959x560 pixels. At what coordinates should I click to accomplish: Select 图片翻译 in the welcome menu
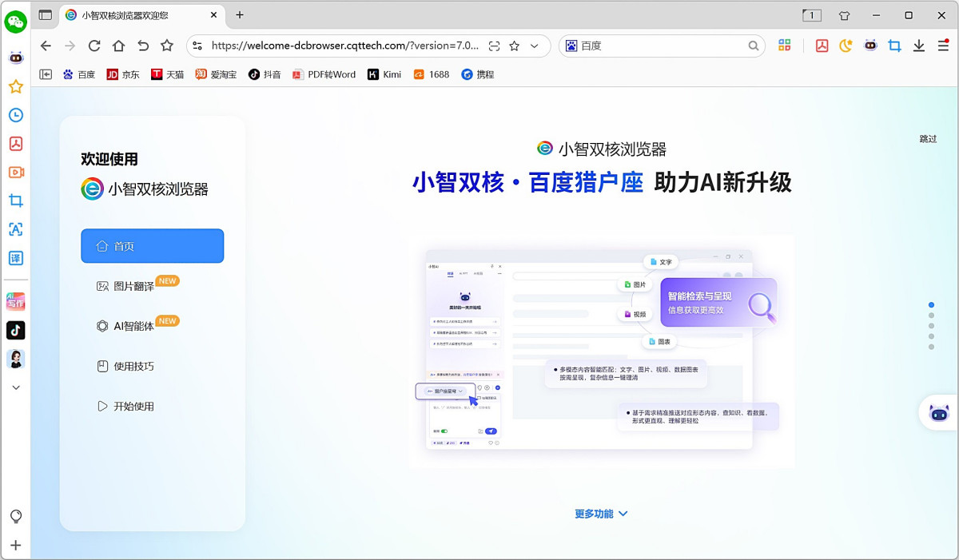click(134, 284)
